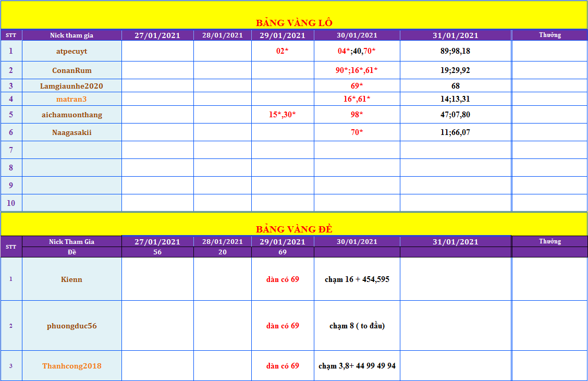Click the '11;66,07' cell
Viewport: 588px width, 381px height.
[455, 132]
